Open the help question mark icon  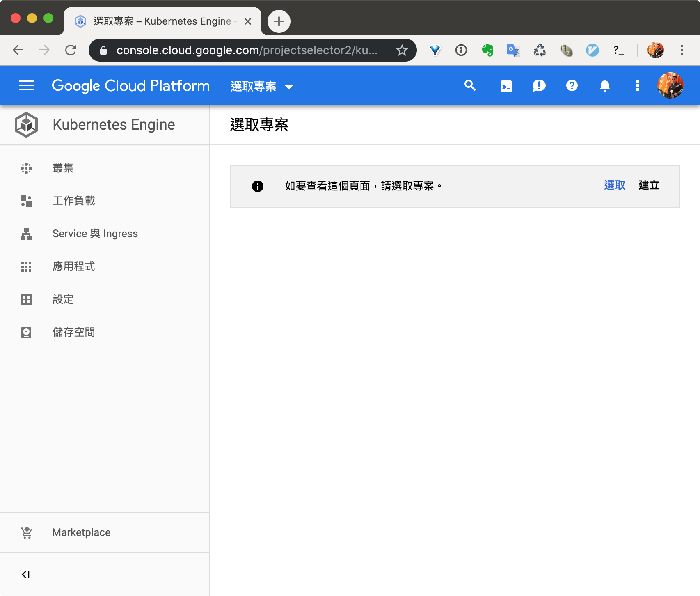click(572, 86)
